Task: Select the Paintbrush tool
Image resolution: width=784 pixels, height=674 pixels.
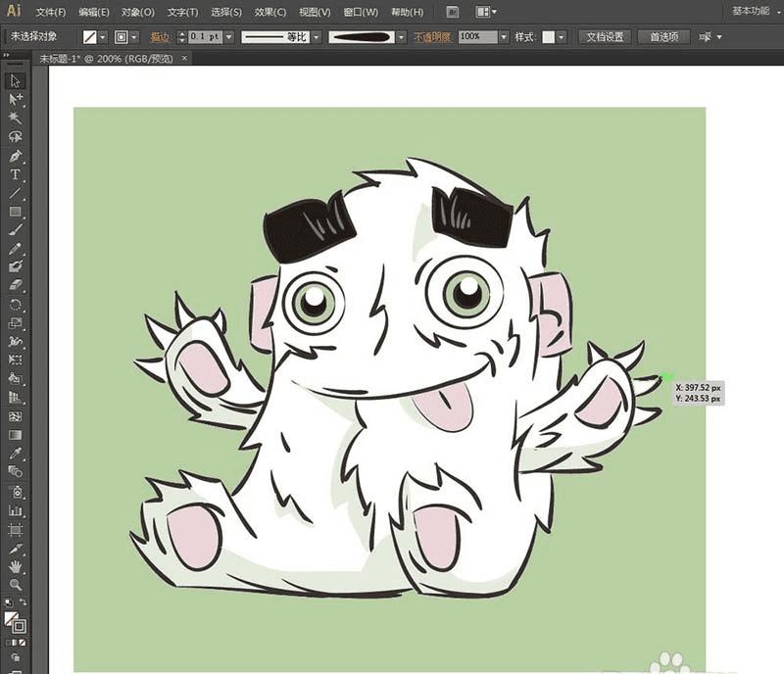Action: point(15,230)
